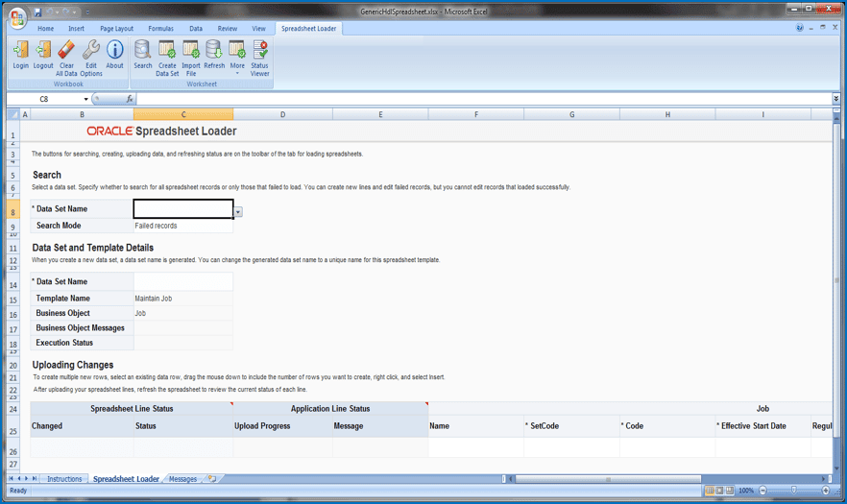This screenshot has height=504, width=847.
Task: Open the Instructions sheet tab
Action: [x=64, y=479]
